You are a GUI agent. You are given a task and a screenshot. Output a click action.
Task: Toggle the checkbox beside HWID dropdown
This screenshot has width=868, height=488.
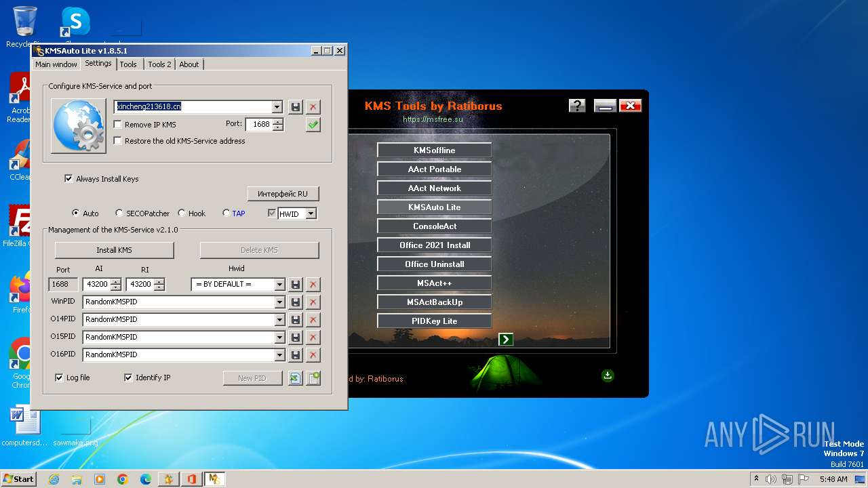tap(272, 213)
